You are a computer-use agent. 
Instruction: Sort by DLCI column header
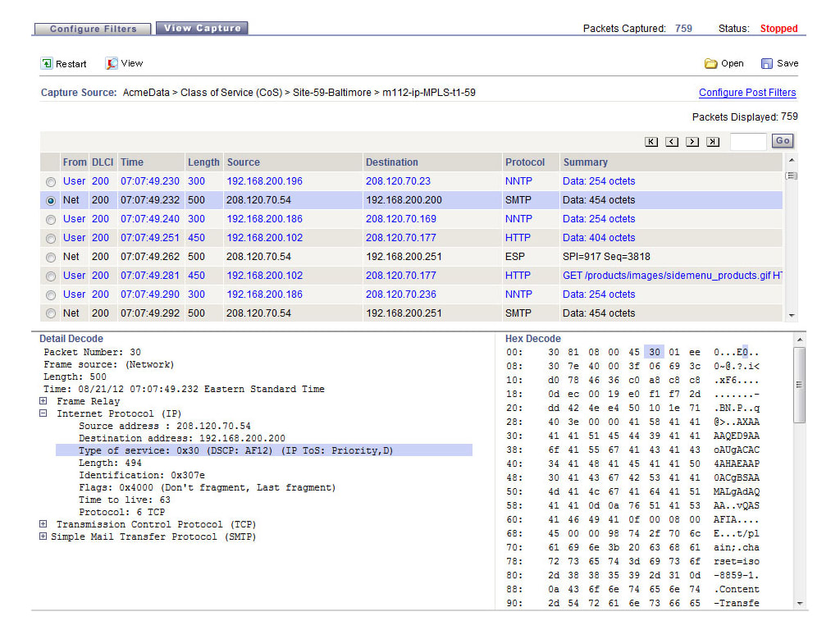103,162
